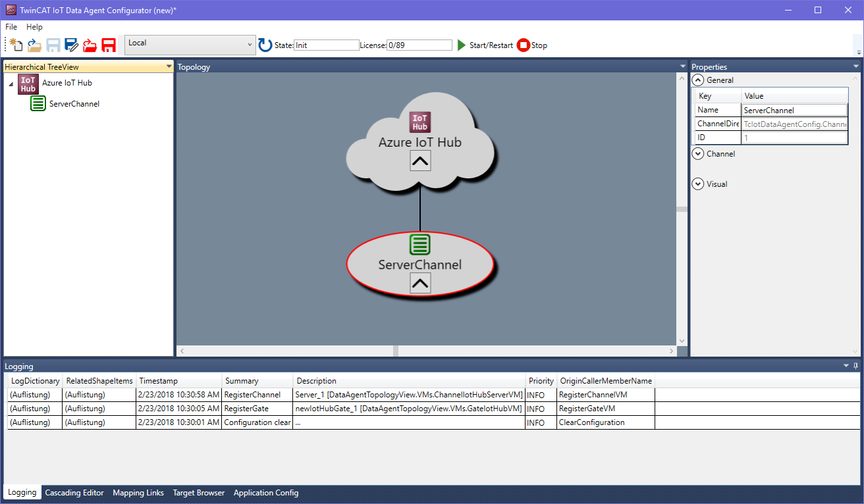Click the green icon in the ServerChannel ellipse
The height and width of the screenshot is (504, 864).
(x=420, y=244)
